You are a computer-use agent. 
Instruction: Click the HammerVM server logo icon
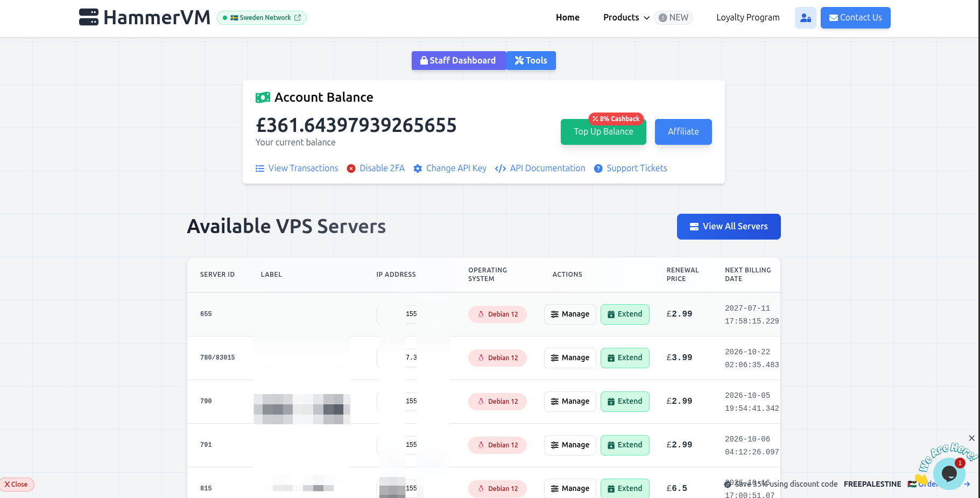pos(89,17)
